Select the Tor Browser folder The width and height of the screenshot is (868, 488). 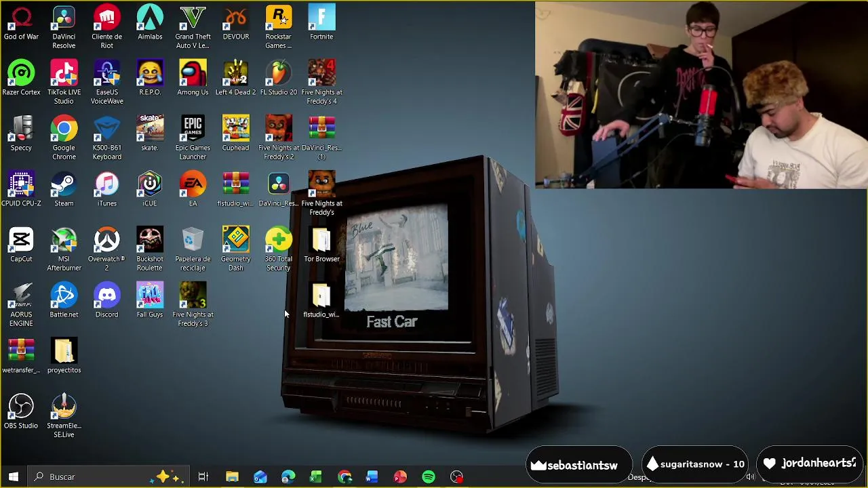[x=321, y=245]
